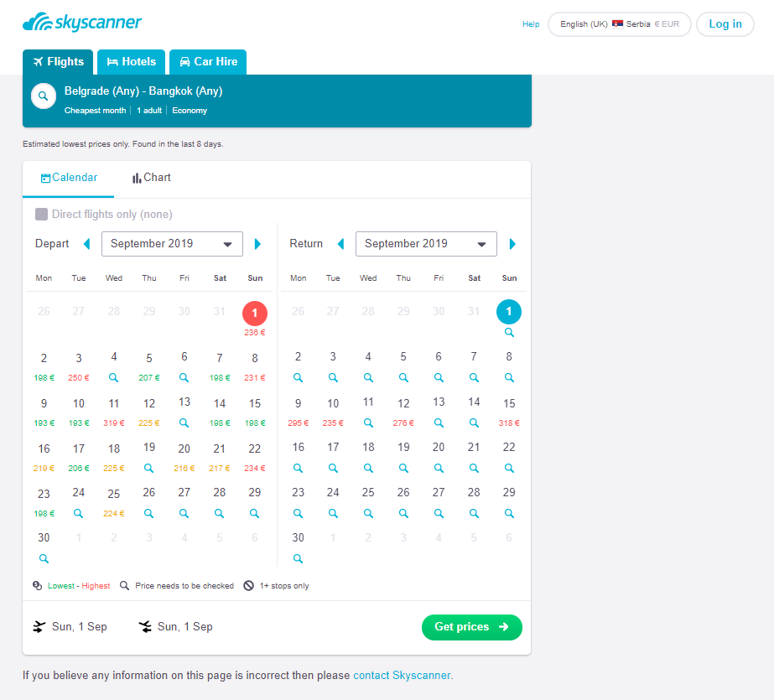Check price for return 22 September

point(509,468)
